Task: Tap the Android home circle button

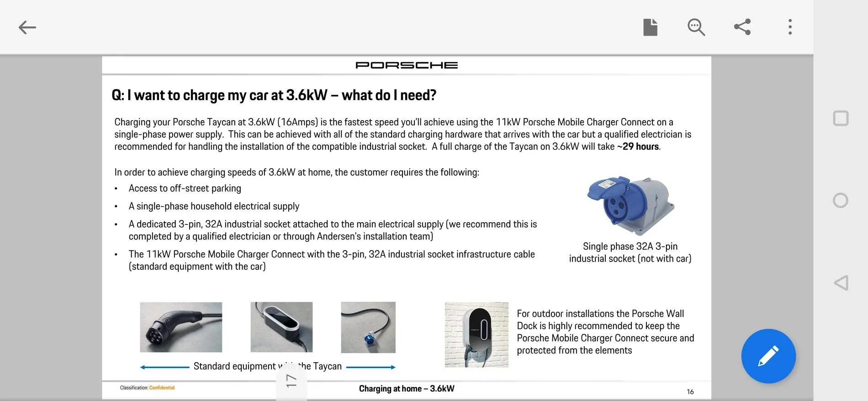Action: [841, 200]
